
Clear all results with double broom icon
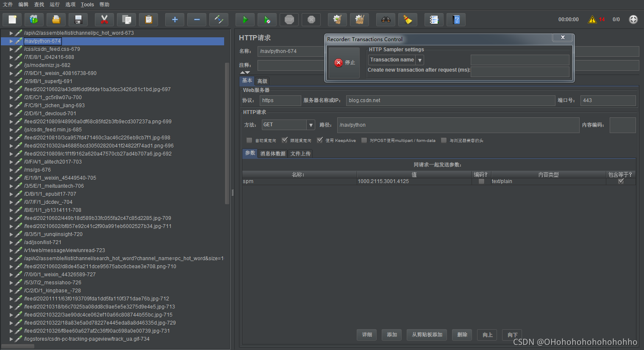359,19
